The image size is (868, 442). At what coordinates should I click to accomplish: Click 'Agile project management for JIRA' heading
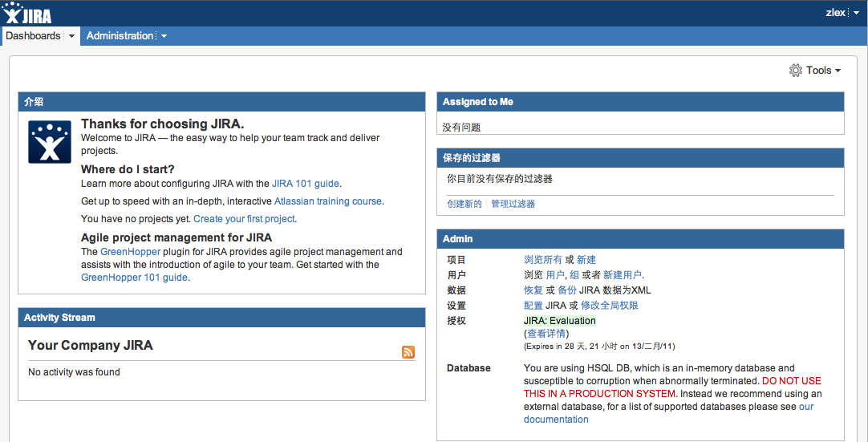point(176,237)
